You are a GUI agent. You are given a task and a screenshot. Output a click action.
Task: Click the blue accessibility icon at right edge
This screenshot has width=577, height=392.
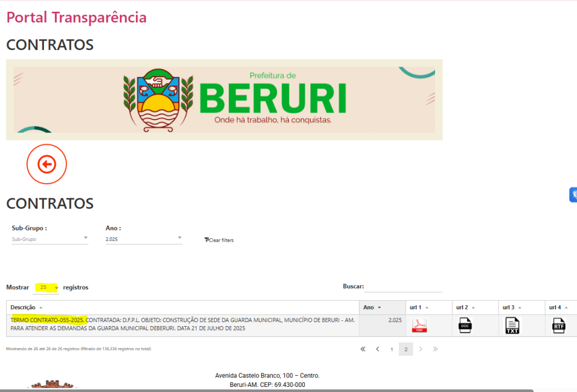pyautogui.click(x=573, y=195)
